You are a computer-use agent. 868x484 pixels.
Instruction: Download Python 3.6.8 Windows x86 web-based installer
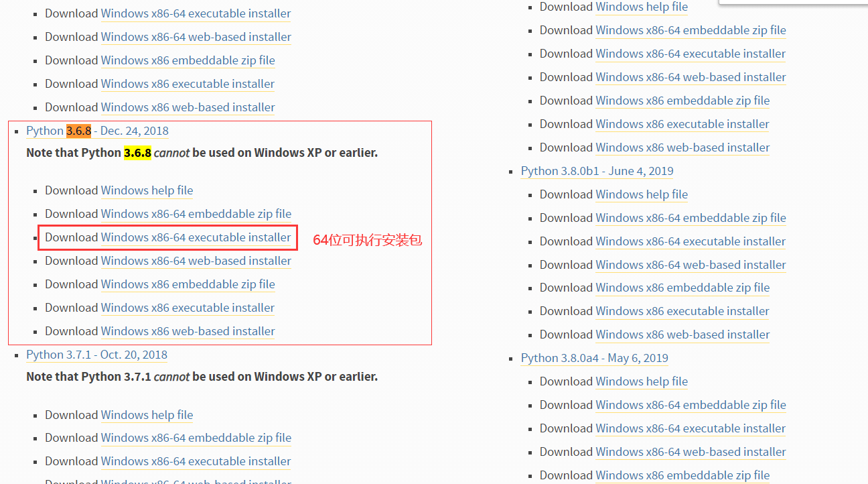pyautogui.click(x=188, y=331)
